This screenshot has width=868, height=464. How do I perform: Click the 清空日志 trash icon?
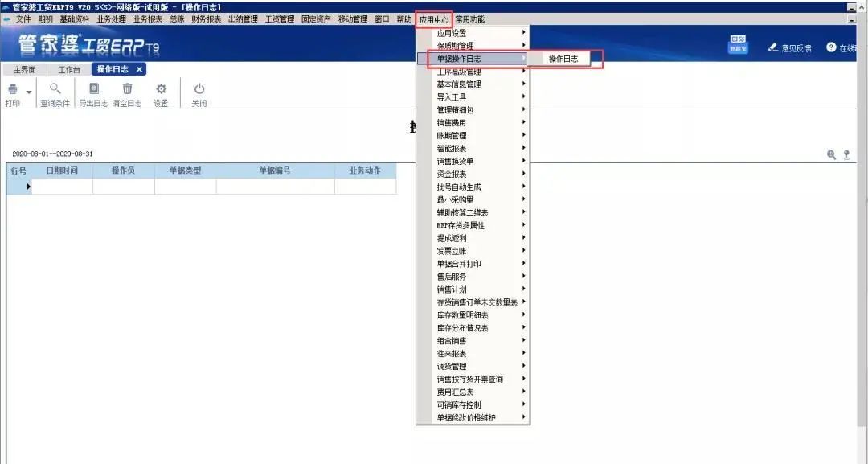pyautogui.click(x=127, y=89)
